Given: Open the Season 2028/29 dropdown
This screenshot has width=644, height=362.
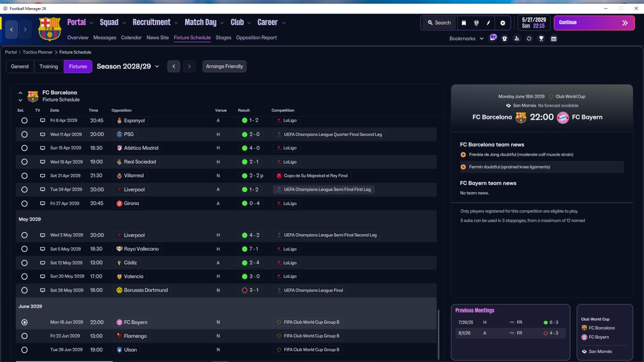Looking at the screenshot, I should click(128, 66).
